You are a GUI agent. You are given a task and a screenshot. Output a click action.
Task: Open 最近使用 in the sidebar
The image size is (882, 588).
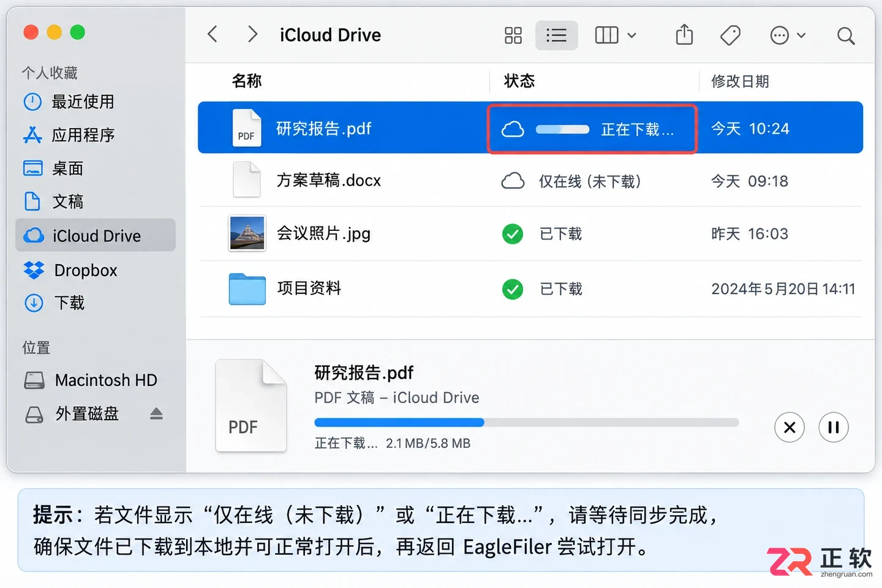click(x=69, y=102)
